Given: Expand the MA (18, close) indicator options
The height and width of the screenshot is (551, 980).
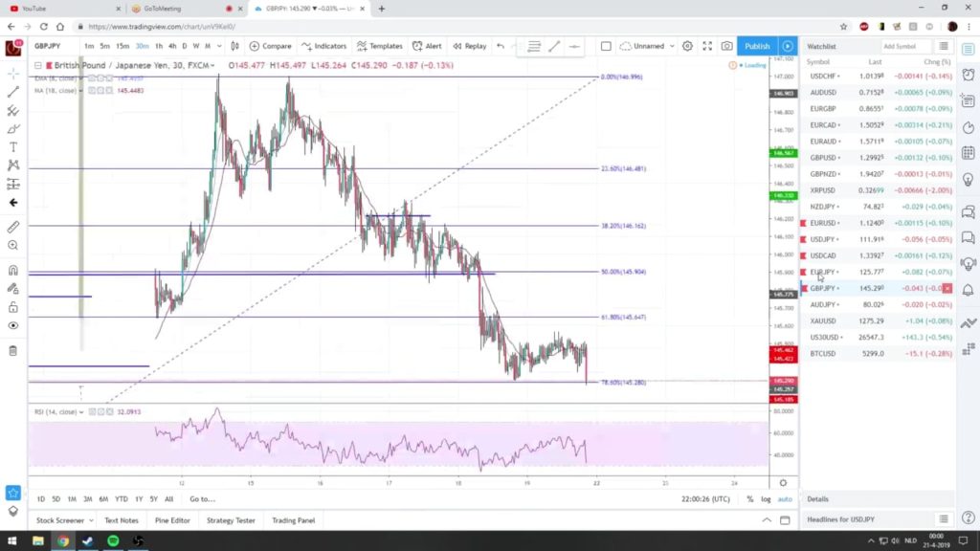Looking at the screenshot, I should (80, 91).
